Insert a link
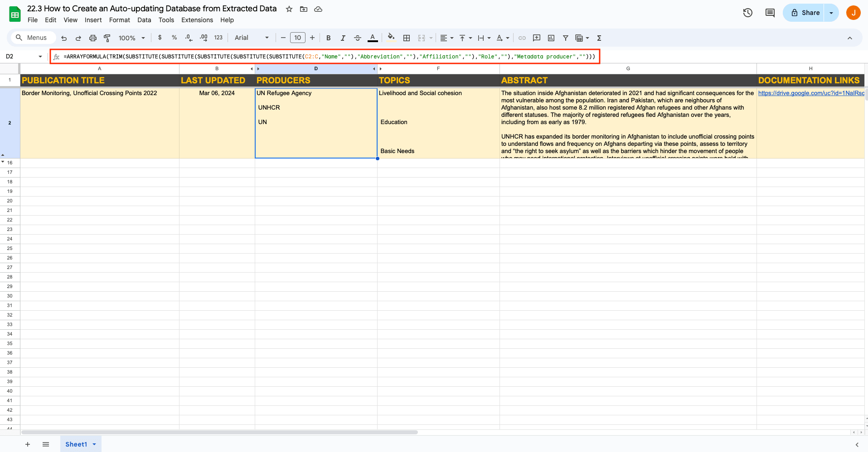Viewport: 868px width, 452px height. point(522,38)
